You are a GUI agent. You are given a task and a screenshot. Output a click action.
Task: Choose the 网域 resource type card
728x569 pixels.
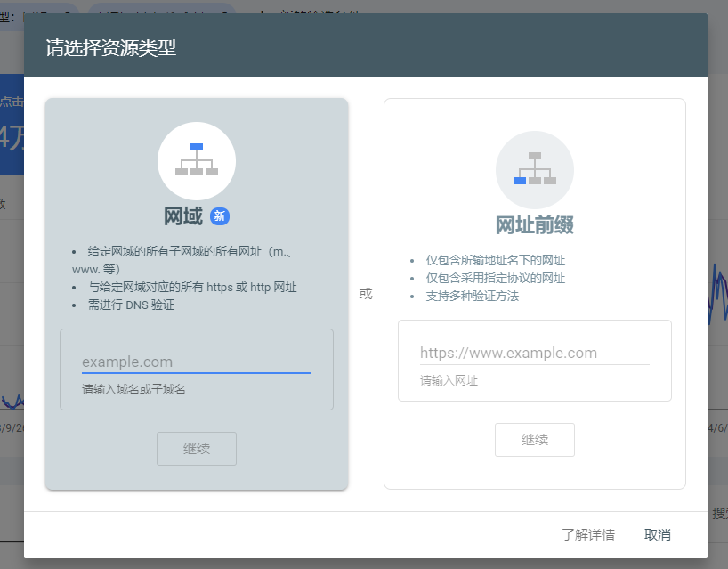click(197, 292)
